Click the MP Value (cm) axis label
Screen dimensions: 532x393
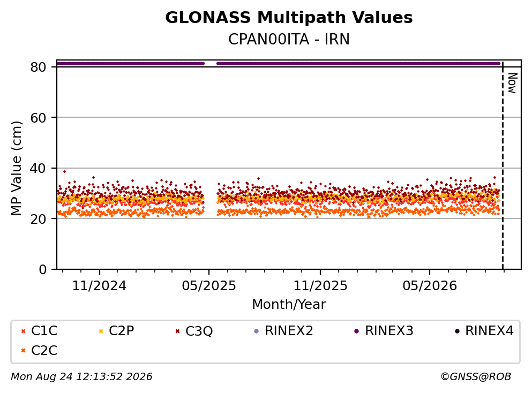[16, 168]
